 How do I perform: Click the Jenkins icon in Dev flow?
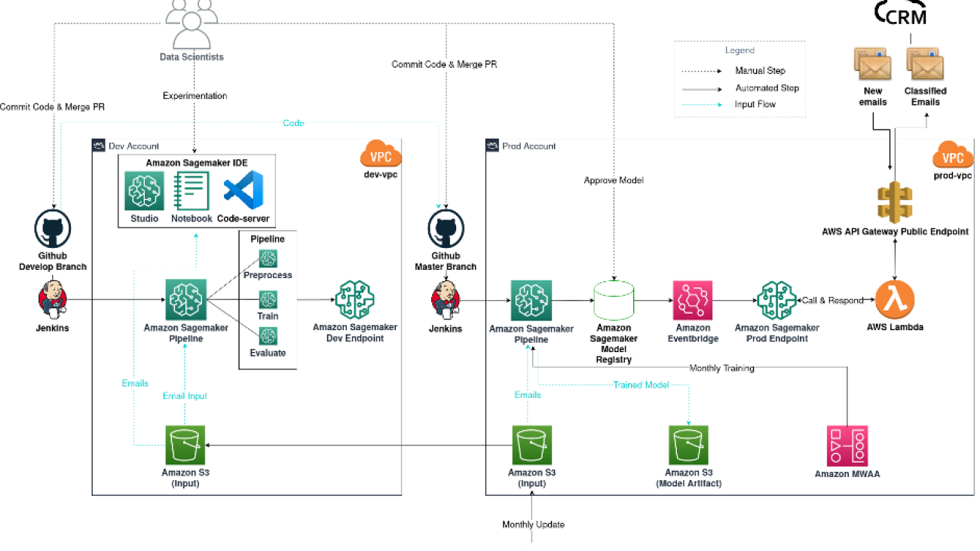(53, 299)
